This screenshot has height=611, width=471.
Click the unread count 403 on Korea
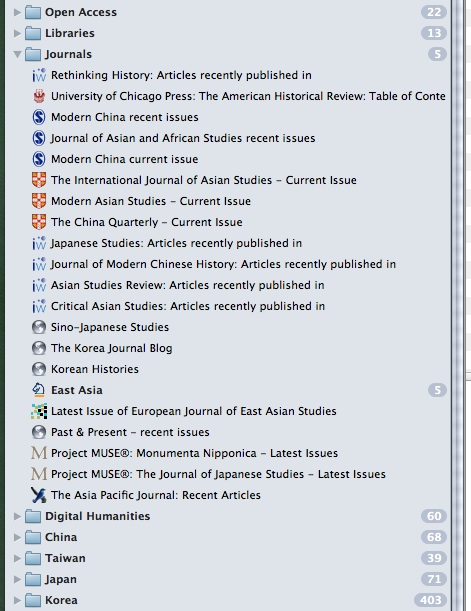(x=430, y=600)
